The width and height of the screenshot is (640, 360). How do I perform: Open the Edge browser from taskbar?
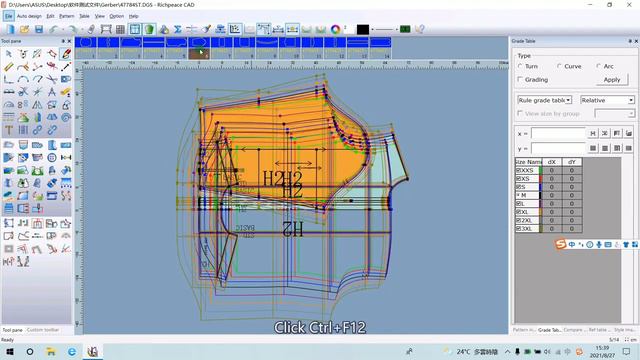(72, 351)
